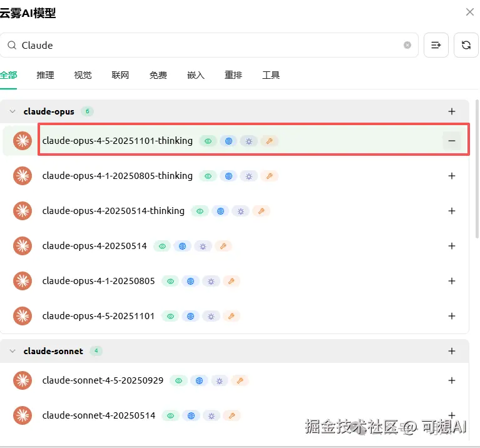The image size is (480, 448).
Task: Add claude-opus-4-20250514-thinking model
Action: (452, 211)
